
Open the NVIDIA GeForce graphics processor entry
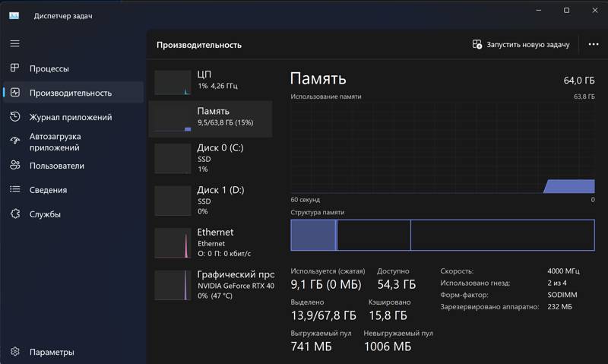(x=211, y=285)
